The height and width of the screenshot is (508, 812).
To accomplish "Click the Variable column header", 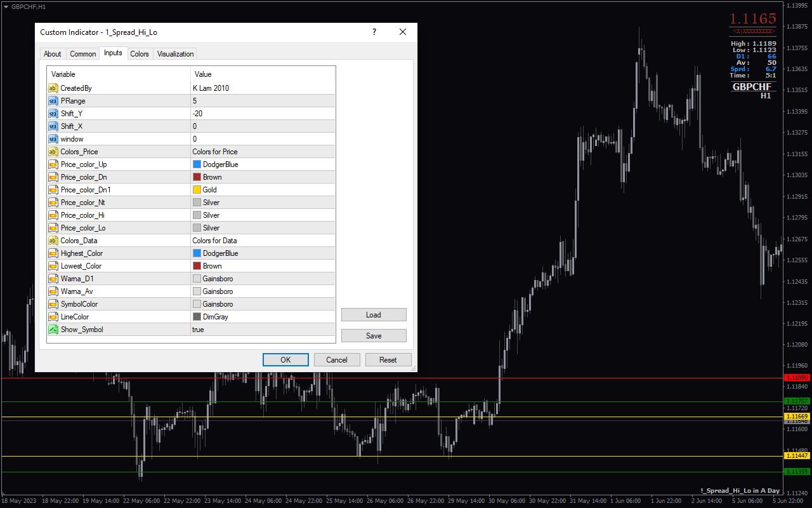I will (x=119, y=74).
